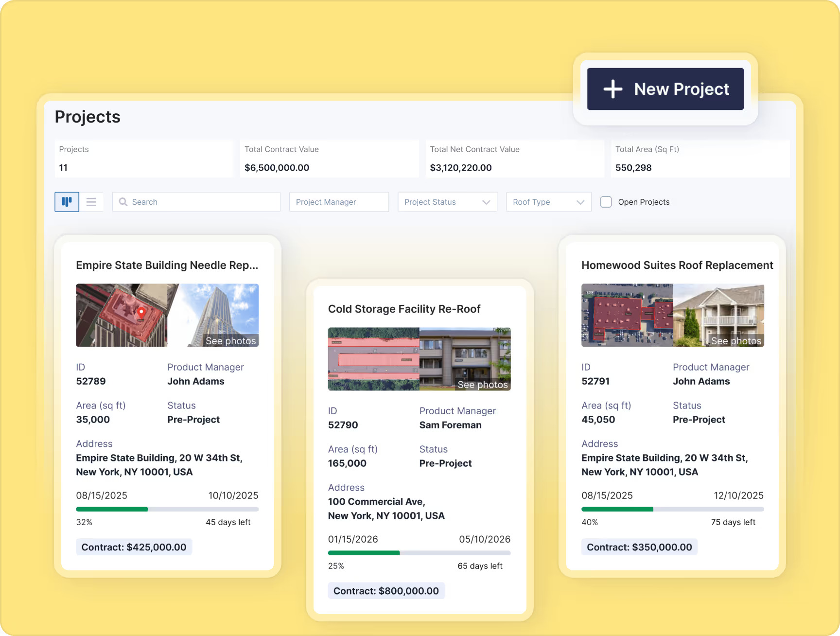Click the Empire State Building Needle project title
The image size is (840, 636).
167,265
